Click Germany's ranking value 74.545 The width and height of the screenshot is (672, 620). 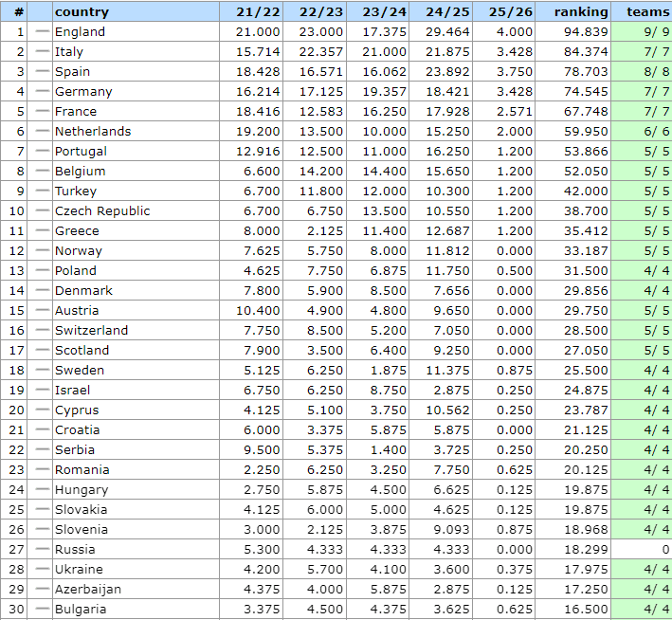pyautogui.click(x=586, y=91)
